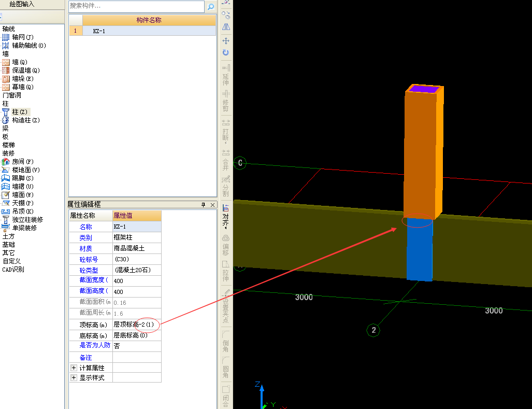The width and height of the screenshot is (532, 409).
Task: Select the 单梁装修 item
Action: [x=19, y=228]
